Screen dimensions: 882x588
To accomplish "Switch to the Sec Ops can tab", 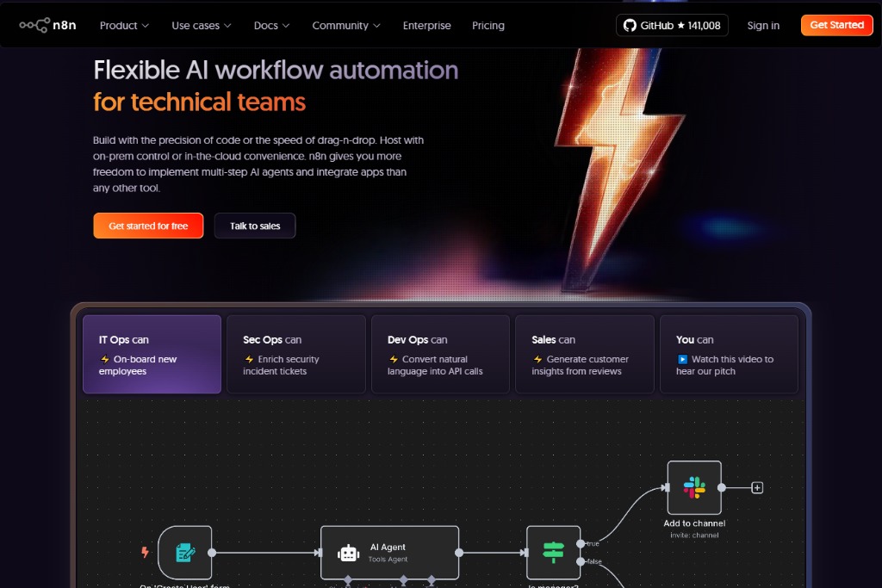I will 295,354.
